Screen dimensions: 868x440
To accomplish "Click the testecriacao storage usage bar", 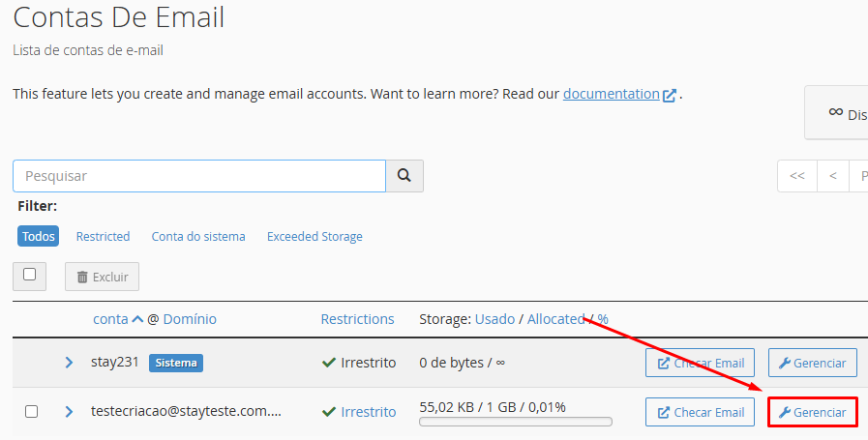I will coord(516,422).
